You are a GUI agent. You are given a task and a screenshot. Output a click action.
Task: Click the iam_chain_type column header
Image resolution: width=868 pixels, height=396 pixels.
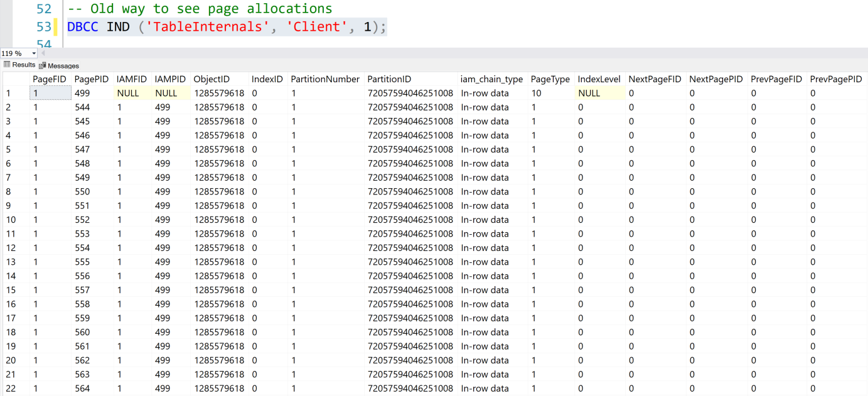pos(491,79)
